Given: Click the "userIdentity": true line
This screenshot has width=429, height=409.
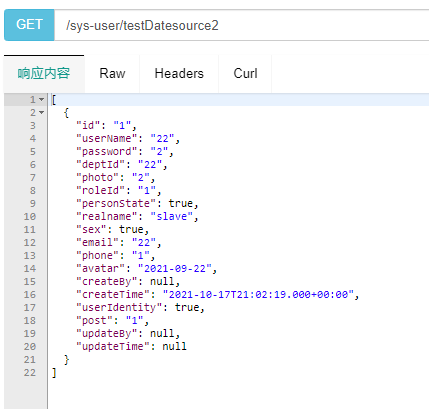Looking at the screenshot, I should click(140, 307).
